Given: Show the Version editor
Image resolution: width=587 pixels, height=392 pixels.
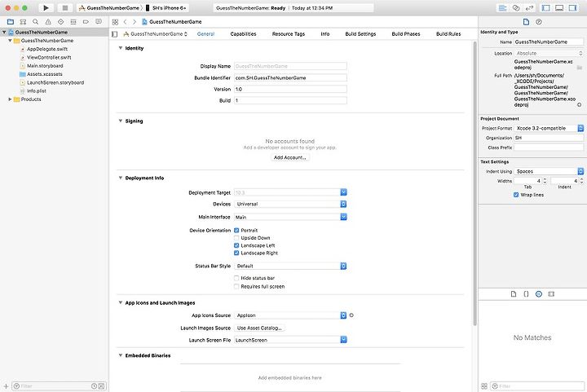Looking at the screenshot, I should tap(529, 8).
